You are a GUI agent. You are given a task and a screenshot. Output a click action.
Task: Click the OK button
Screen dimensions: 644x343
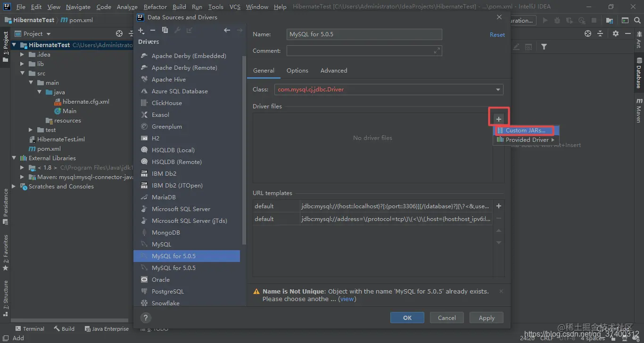[x=407, y=318]
